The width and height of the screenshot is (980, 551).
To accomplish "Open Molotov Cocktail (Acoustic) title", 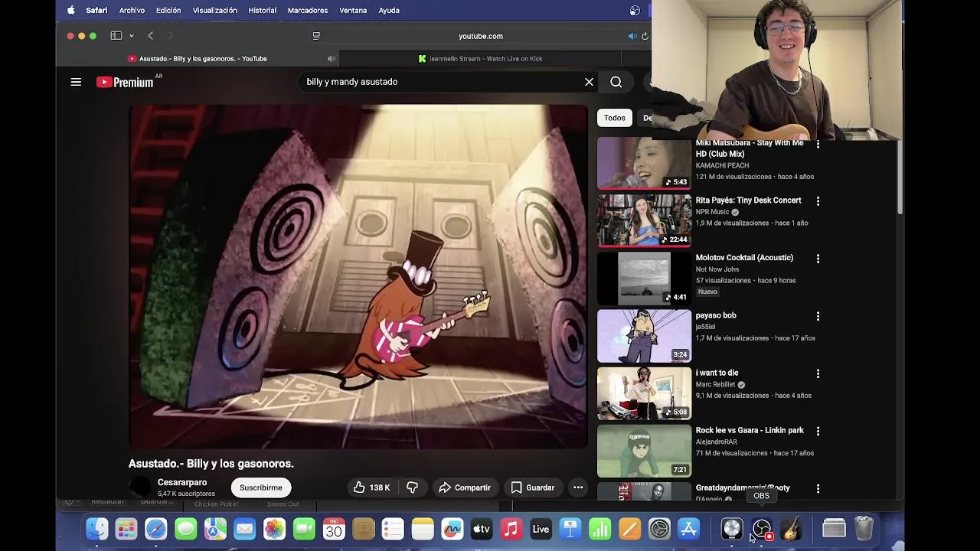I will tap(744, 258).
